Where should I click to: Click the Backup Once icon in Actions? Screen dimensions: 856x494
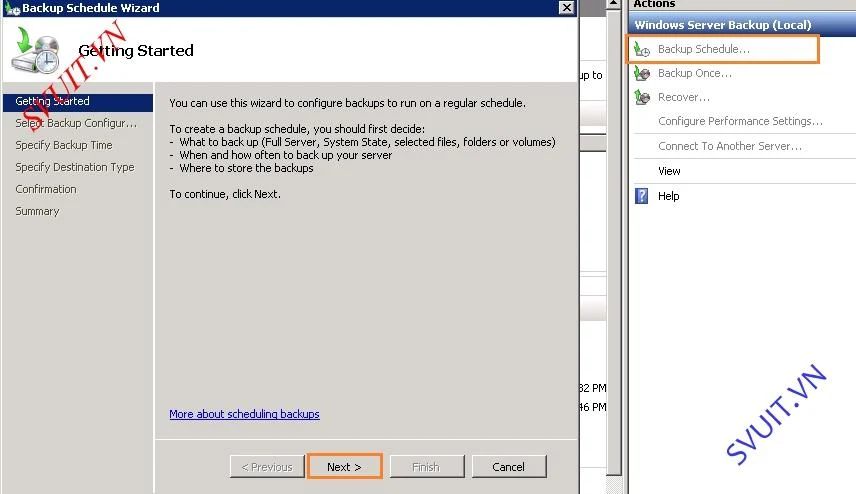[642, 73]
